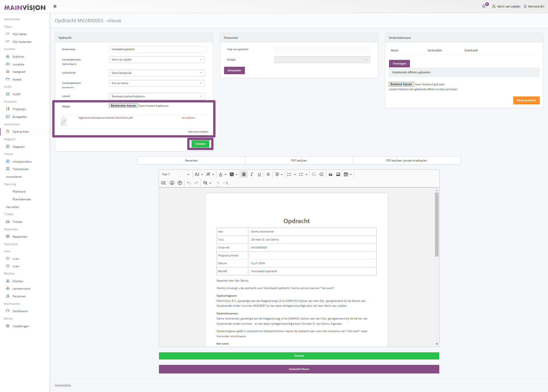Insert an image into the document

pyautogui.click(x=338, y=174)
